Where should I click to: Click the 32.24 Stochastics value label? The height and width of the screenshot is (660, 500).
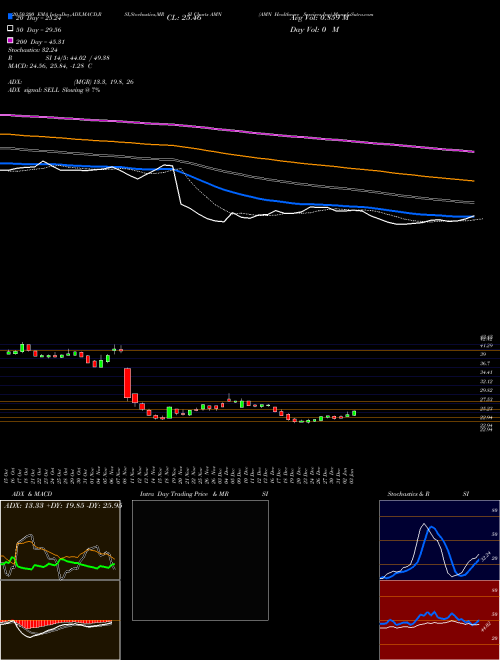[486, 556]
